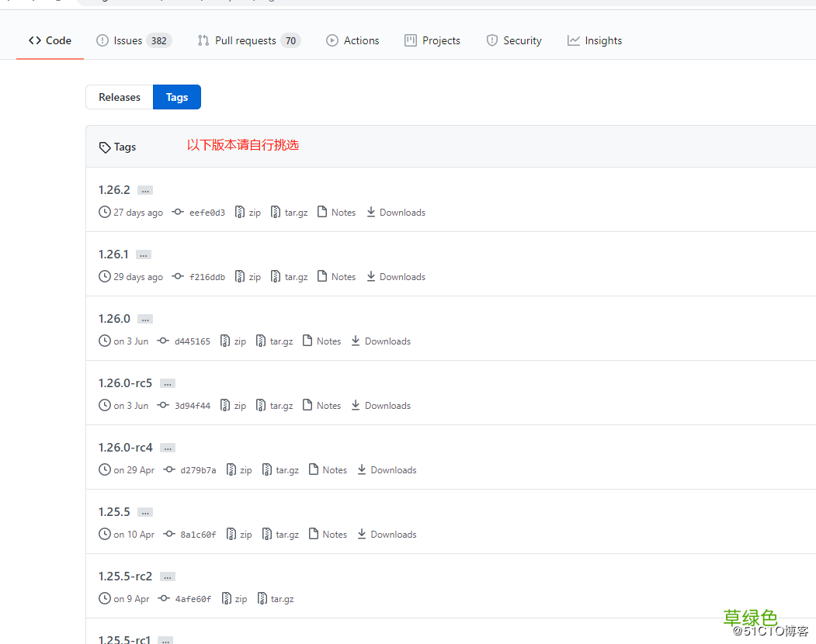Open tag 1.26.0

(x=114, y=319)
